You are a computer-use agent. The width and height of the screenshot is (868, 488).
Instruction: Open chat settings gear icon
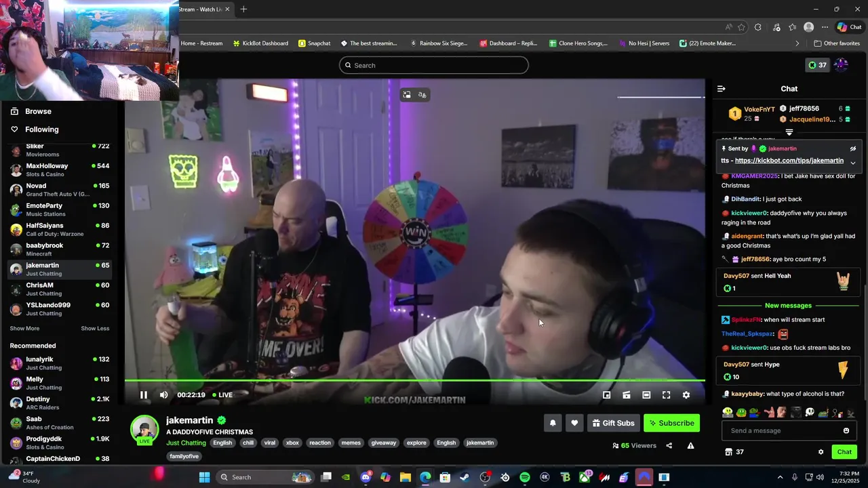click(x=821, y=452)
